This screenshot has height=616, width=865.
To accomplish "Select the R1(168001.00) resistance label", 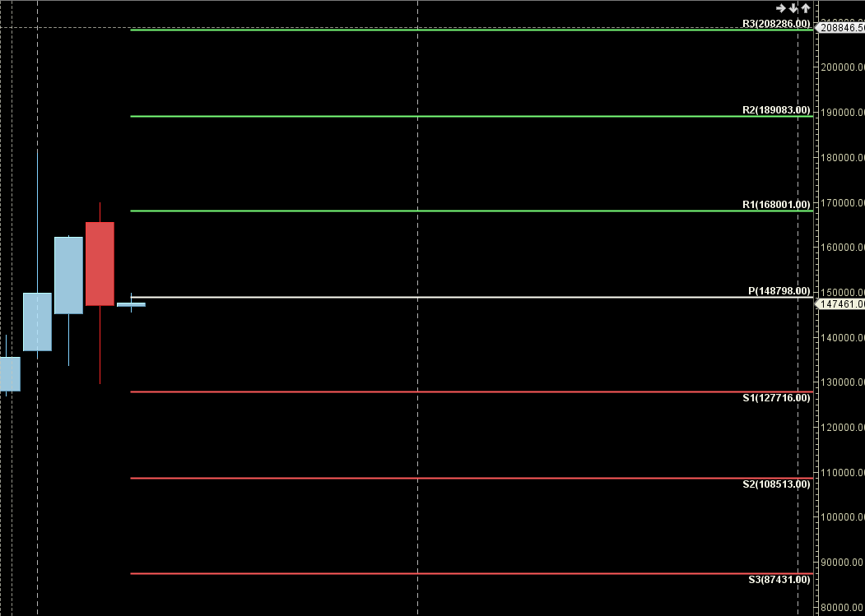I will (775, 205).
